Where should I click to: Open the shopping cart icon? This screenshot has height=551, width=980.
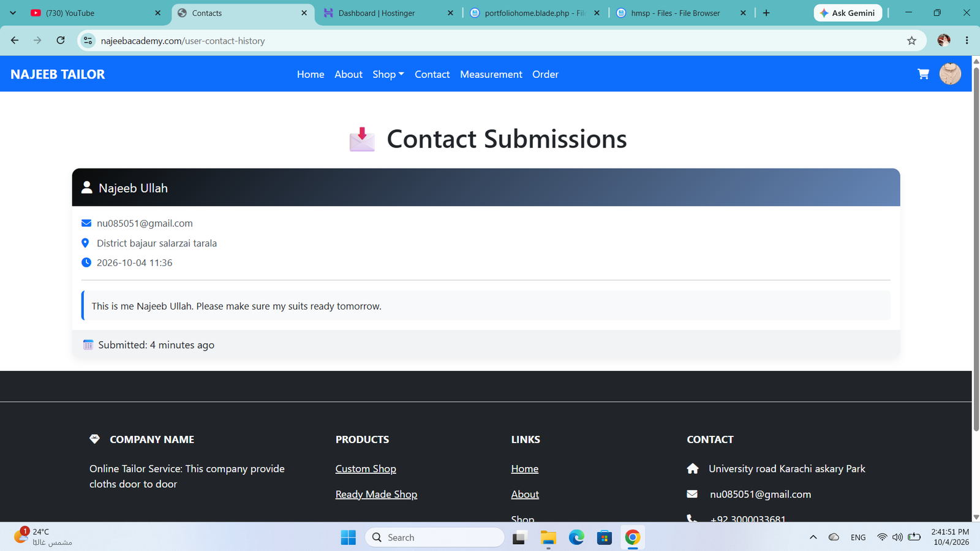(x=923, y=74)
